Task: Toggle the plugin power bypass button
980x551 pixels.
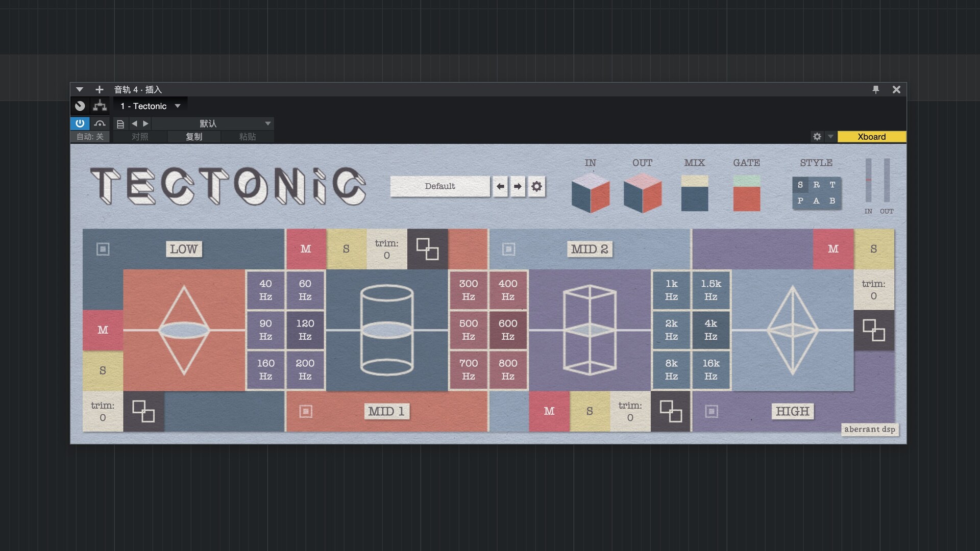Action: [80, 123]
